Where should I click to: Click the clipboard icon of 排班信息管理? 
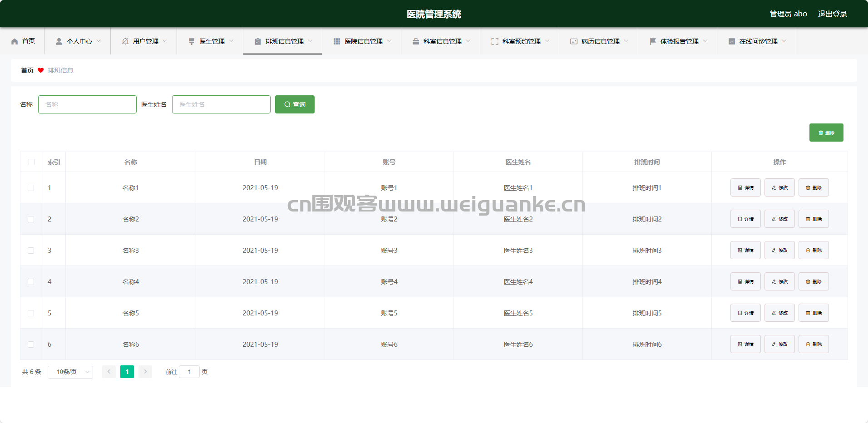tap(258, 41)
